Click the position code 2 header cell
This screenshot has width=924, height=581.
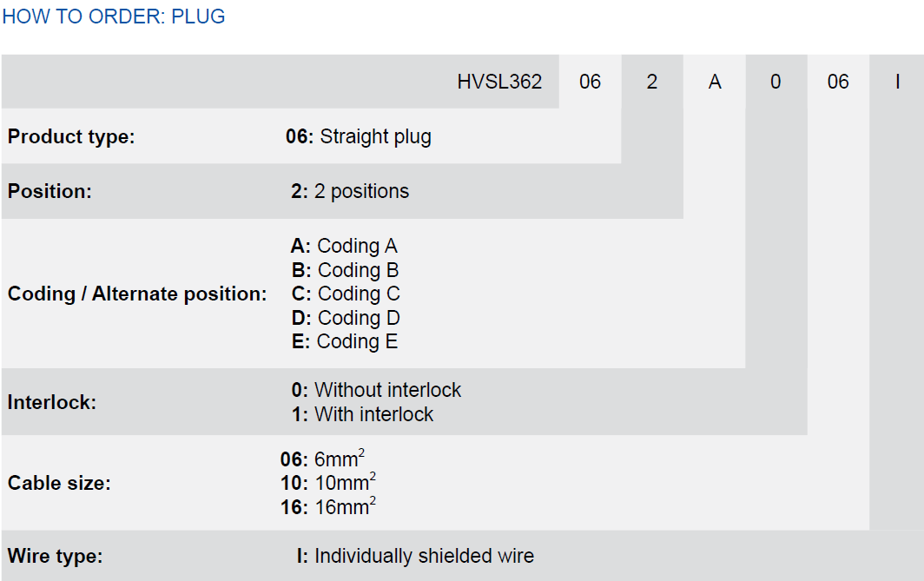(x=651, y=82)
